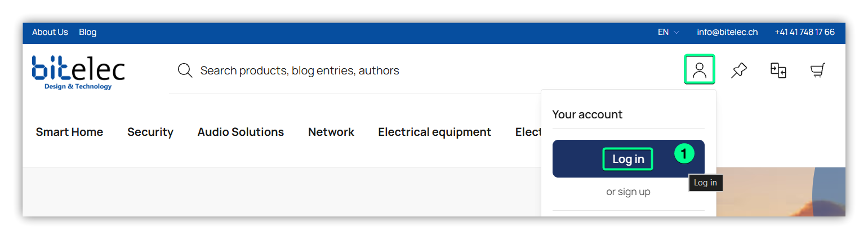The width and height of the screenshot is (868, 239).
Task: Click the magnifying glass search icon
Action: [x=185, y=70]
